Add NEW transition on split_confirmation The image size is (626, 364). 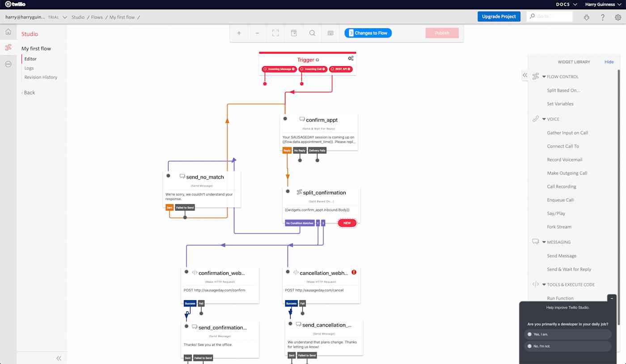(347, 223)
